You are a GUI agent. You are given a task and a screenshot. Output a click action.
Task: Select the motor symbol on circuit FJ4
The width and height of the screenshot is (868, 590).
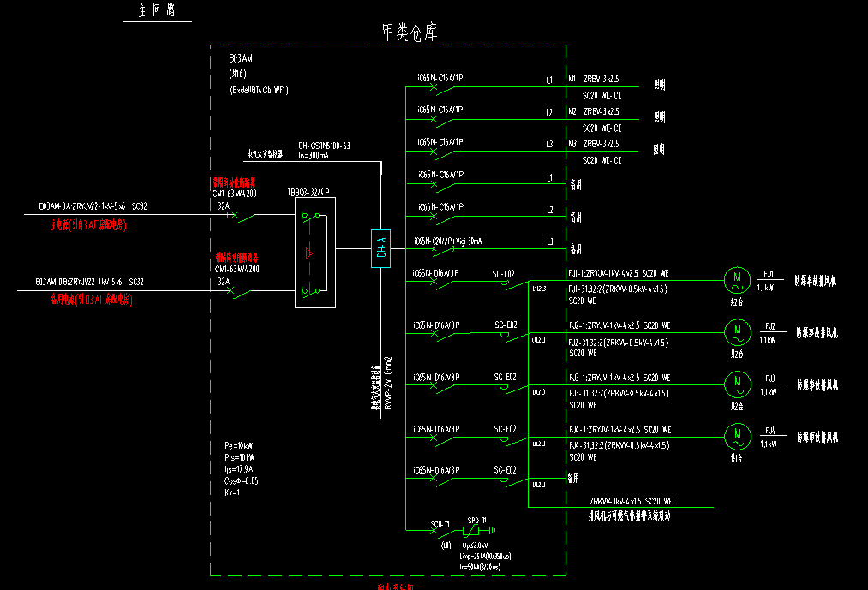click(x=738, y=437)
